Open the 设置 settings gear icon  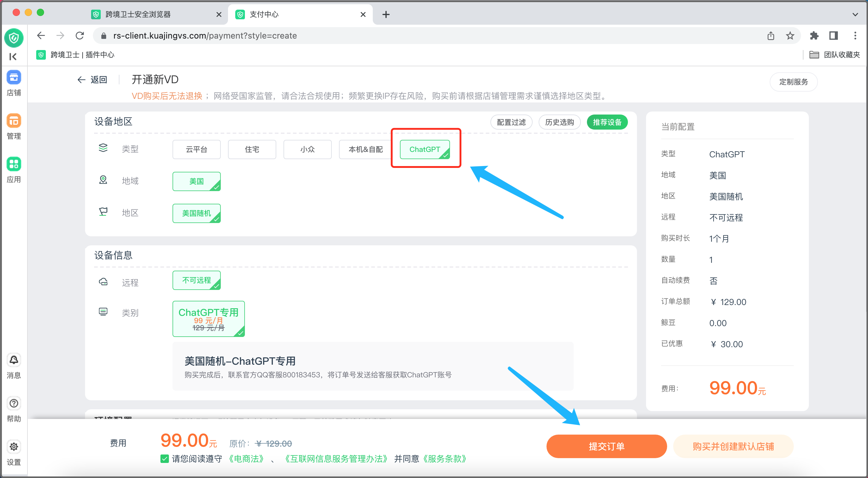click(14, 447)
